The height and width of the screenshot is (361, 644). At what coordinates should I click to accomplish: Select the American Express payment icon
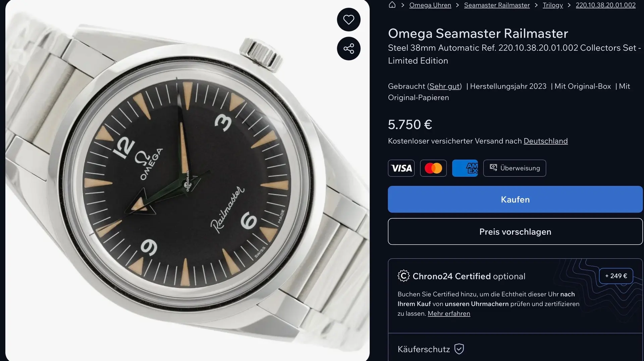tap(465, 168)
